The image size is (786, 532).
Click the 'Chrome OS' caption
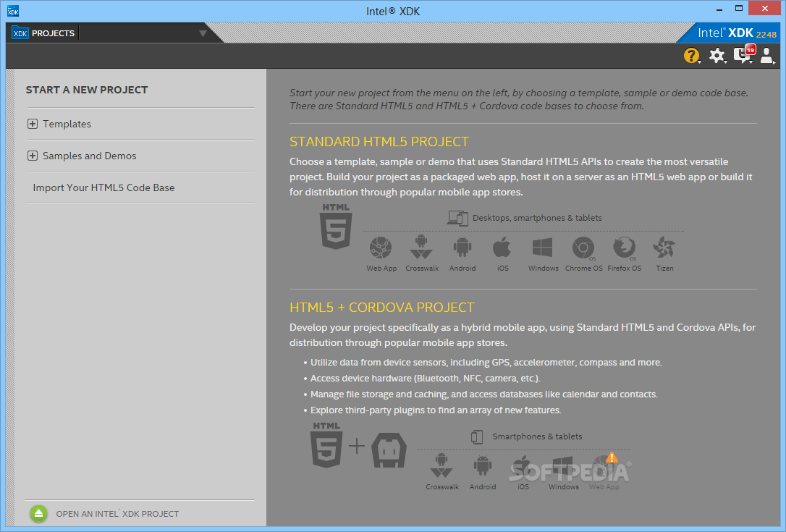[x=583, y=269]
